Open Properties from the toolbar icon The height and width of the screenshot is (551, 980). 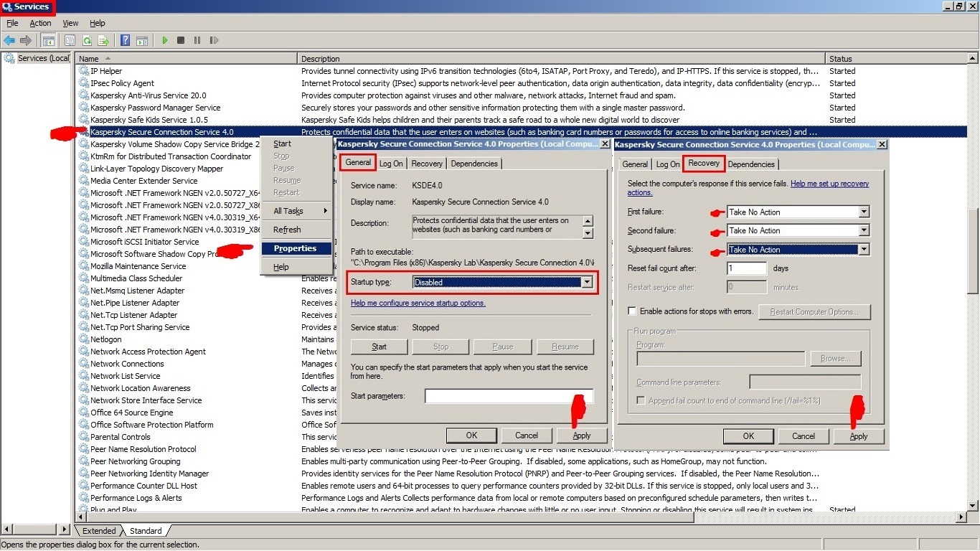70,41
